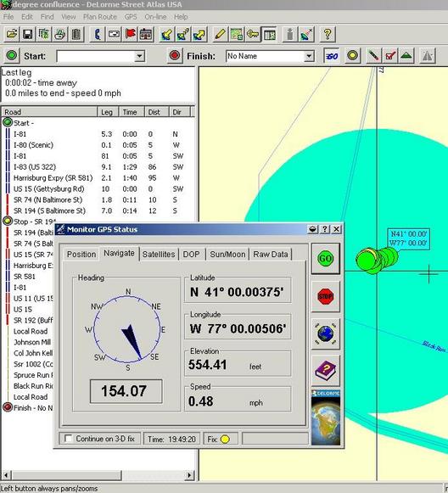The image size is (448, 493).
Task: Open the Find menu
Action: [x=48, y=17]
